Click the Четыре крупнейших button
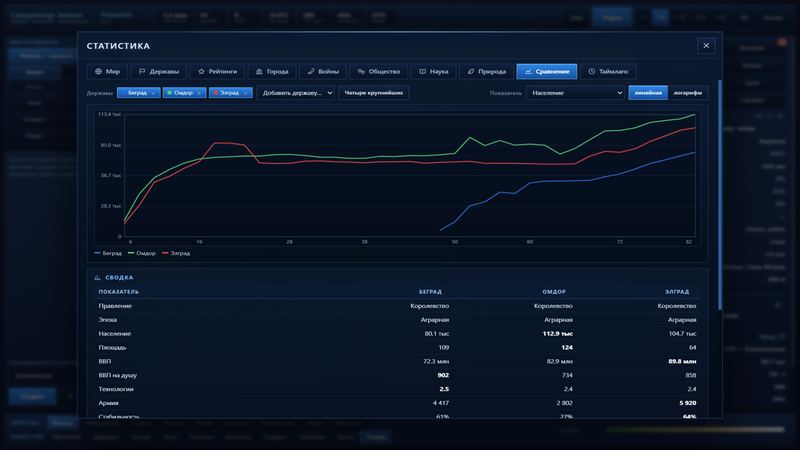800x450 pixels. click(x=373, y=93)
